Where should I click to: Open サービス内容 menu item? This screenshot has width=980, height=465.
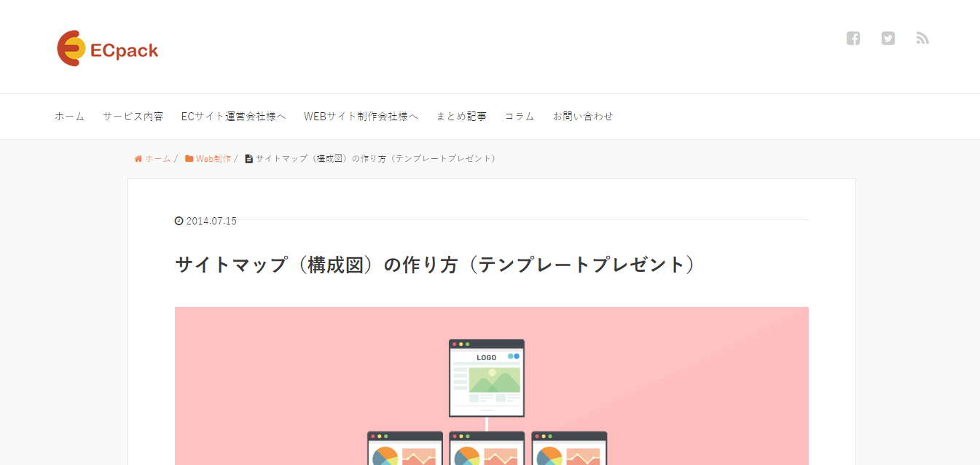(x=133, y=117)
